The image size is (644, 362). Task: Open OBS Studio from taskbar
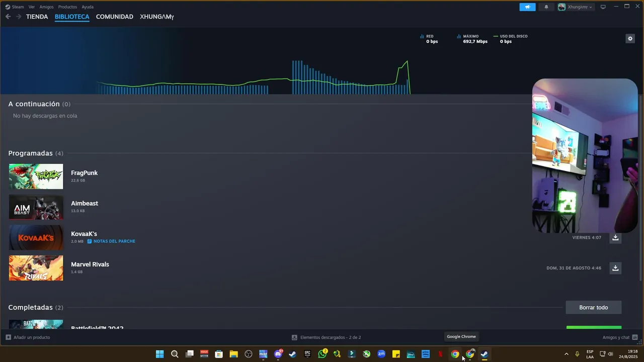click(249, 354)
